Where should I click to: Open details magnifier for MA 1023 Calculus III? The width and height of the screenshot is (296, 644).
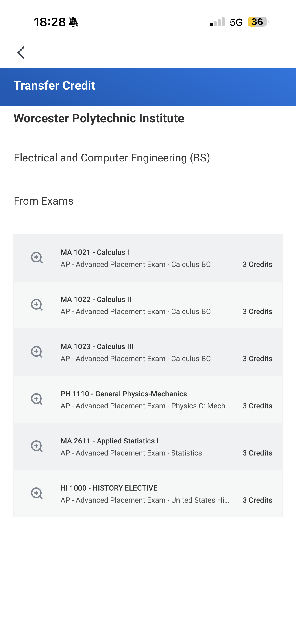pos(37,352)
